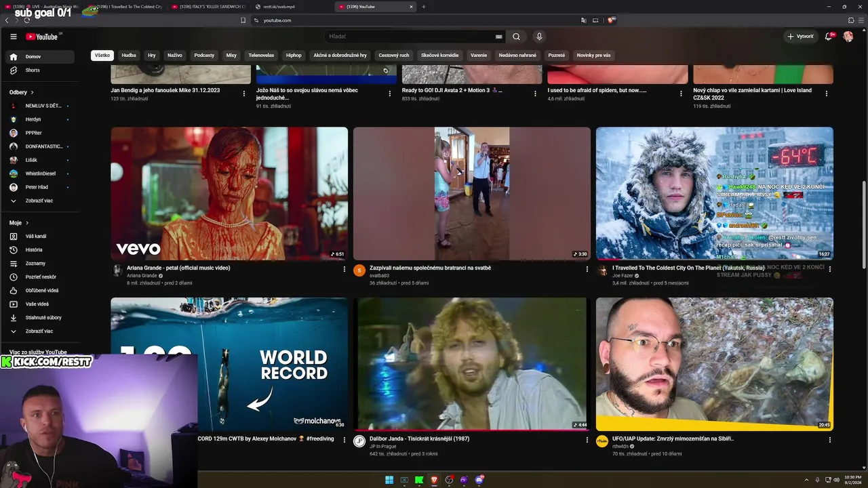This screenshot has width=868, height=488.
Task: Open more options for UFO/UAP Update video
Action: [x=829, y=440]
